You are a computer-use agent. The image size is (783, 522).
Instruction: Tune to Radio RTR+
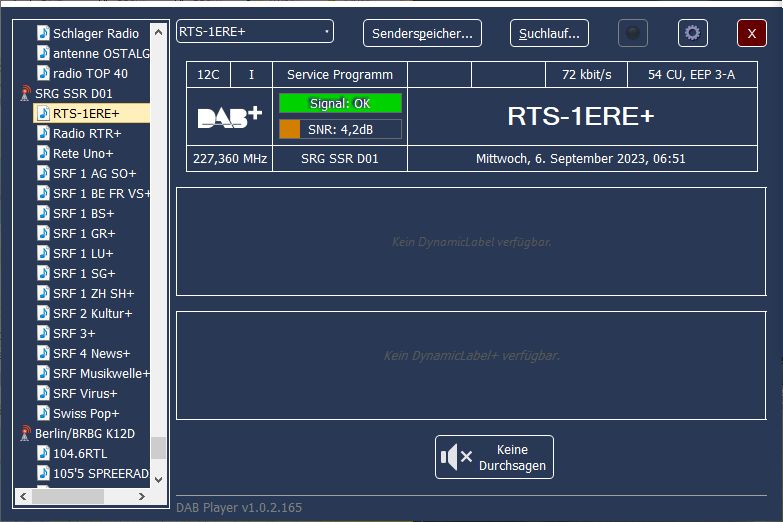pos(87,133)
